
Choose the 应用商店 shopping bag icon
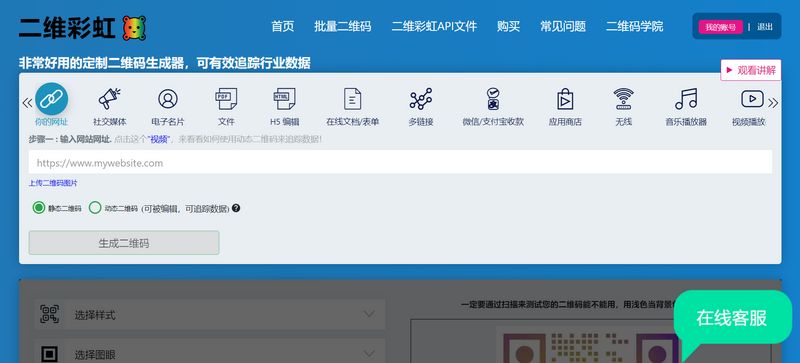tap(565, 99)
